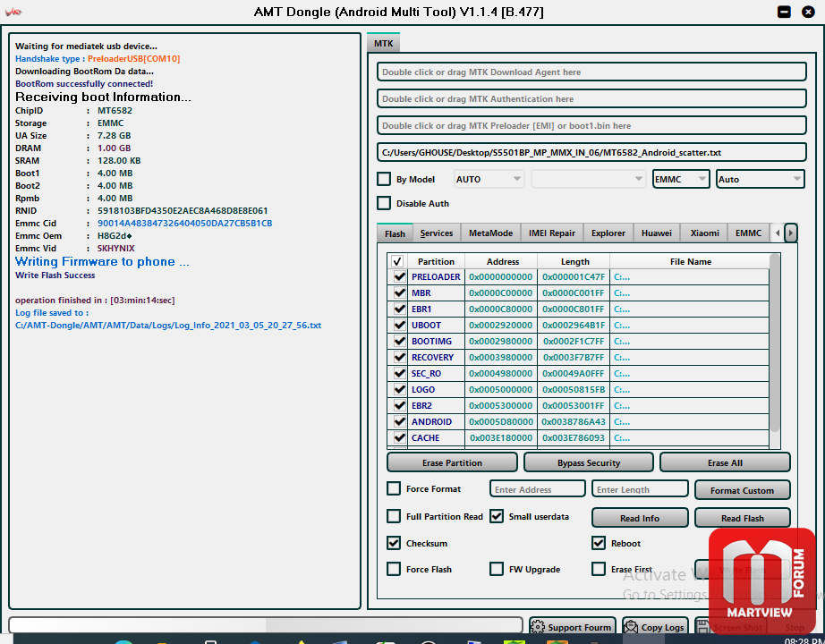Uncheck the EBR1 partition checkbox

pyautogui.click(x=399, y=309)
